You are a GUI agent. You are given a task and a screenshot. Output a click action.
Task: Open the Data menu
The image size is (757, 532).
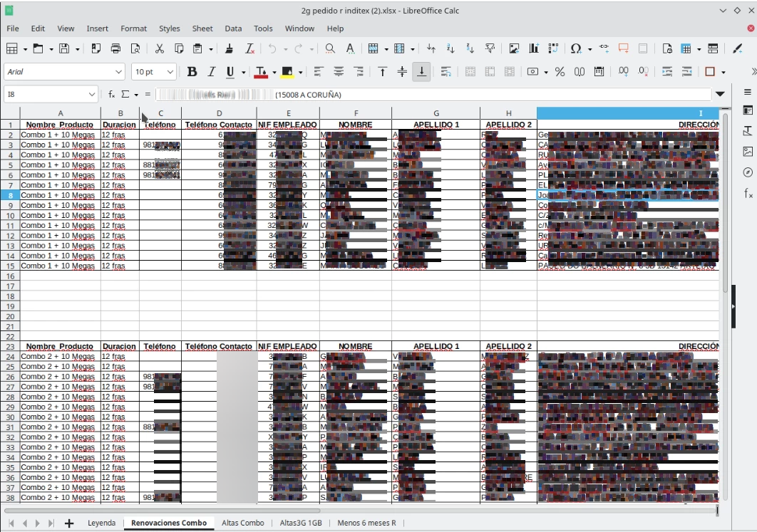233,28
